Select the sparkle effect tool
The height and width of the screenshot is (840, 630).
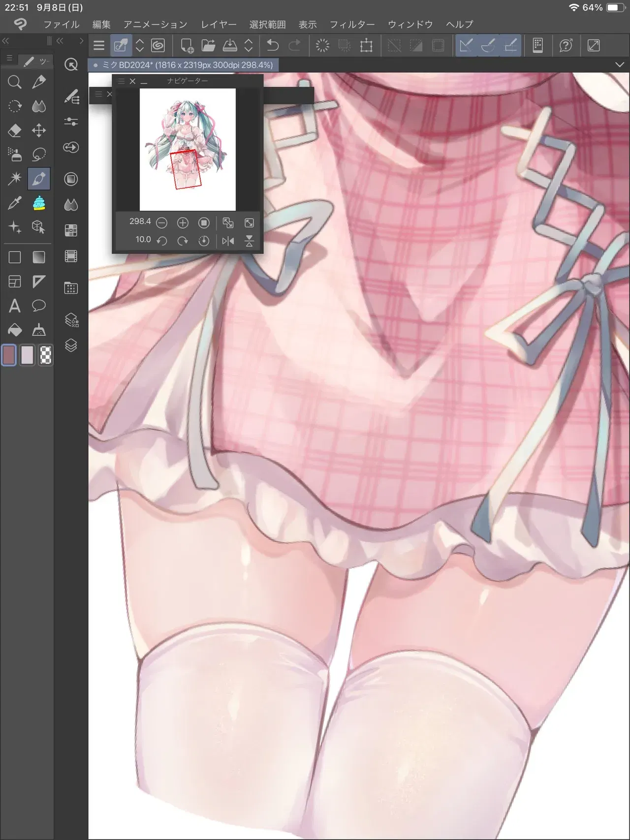pyautogui.click(x=15, y=227)
